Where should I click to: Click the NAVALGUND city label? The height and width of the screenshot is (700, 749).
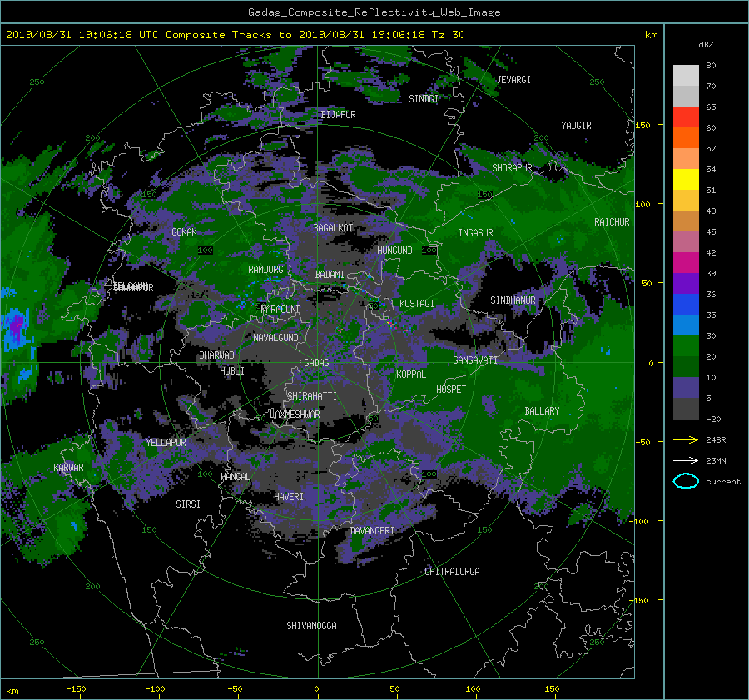(x=275, y=338)
